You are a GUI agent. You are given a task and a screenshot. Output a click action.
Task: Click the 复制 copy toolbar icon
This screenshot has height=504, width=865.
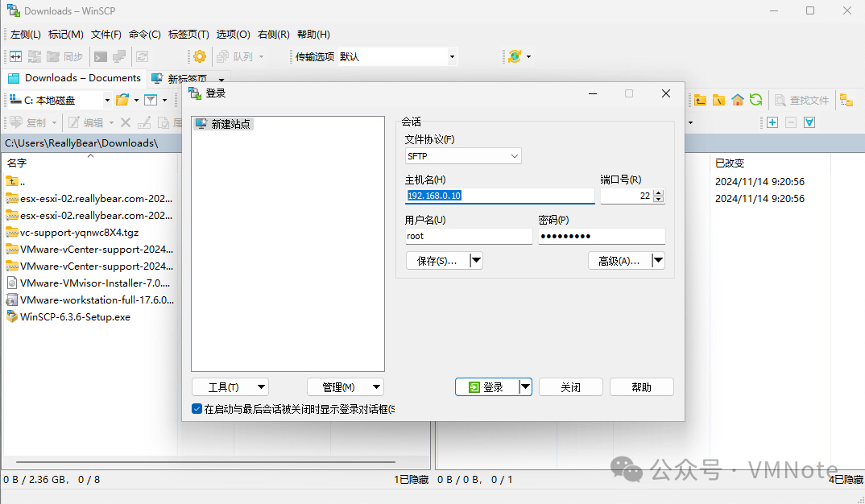[29, 122]
